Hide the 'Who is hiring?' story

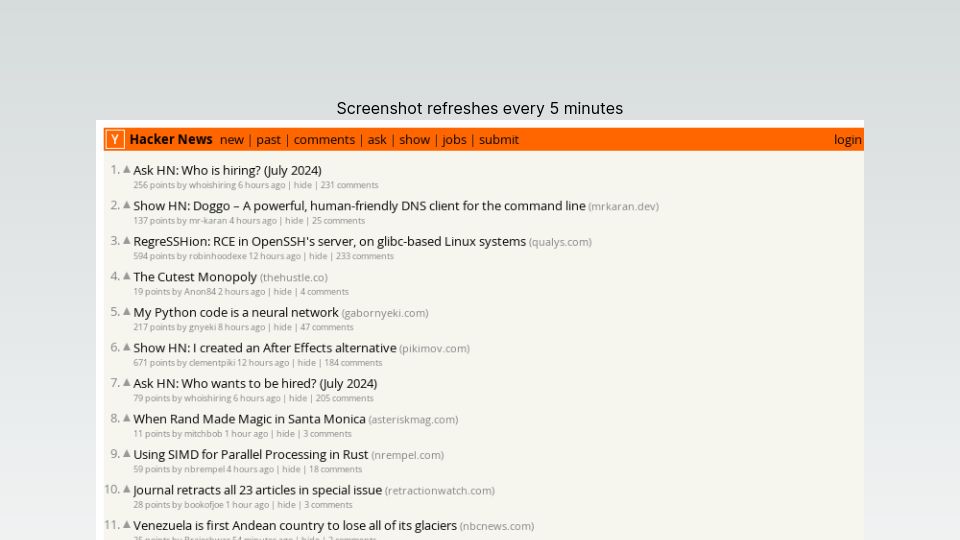(302, 185)
